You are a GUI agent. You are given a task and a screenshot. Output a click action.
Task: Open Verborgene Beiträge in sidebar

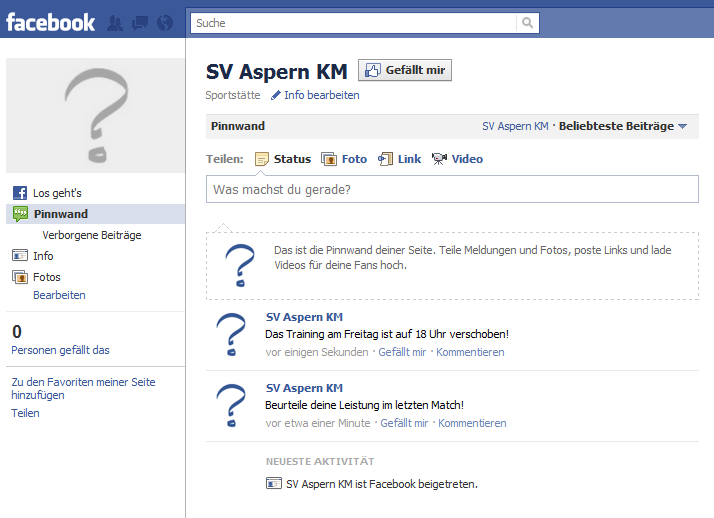click(x=92, y=235)
